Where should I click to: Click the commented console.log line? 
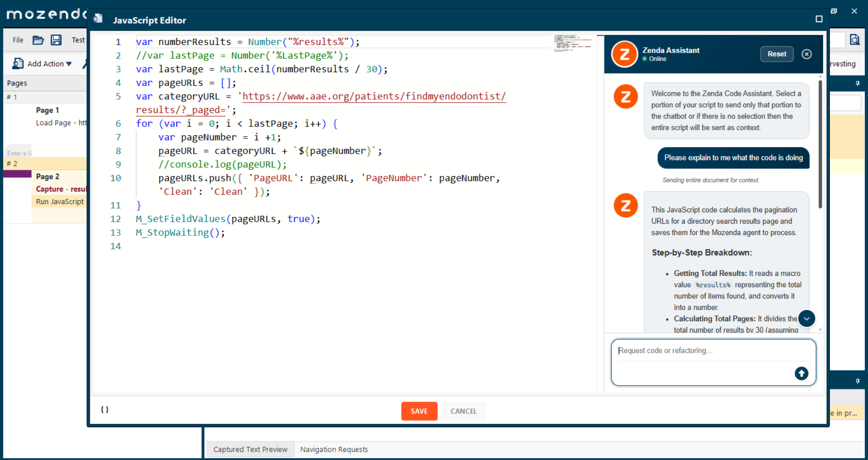(223, 165)
